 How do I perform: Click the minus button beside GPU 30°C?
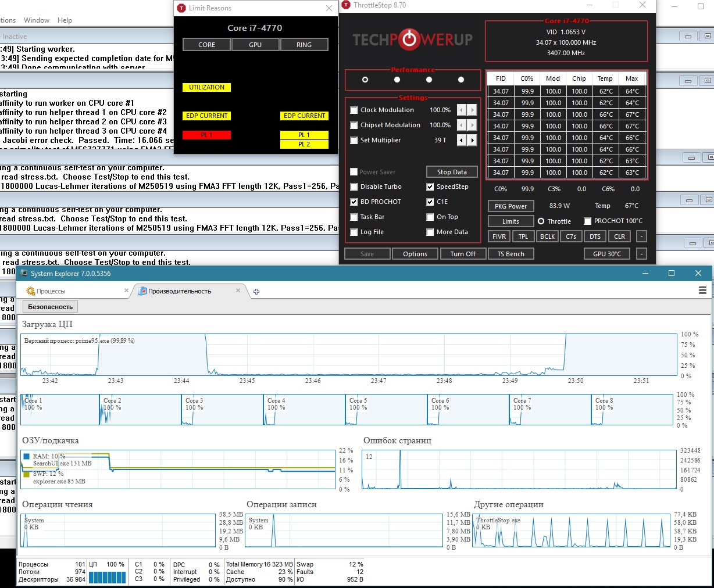tap(641, 254)
